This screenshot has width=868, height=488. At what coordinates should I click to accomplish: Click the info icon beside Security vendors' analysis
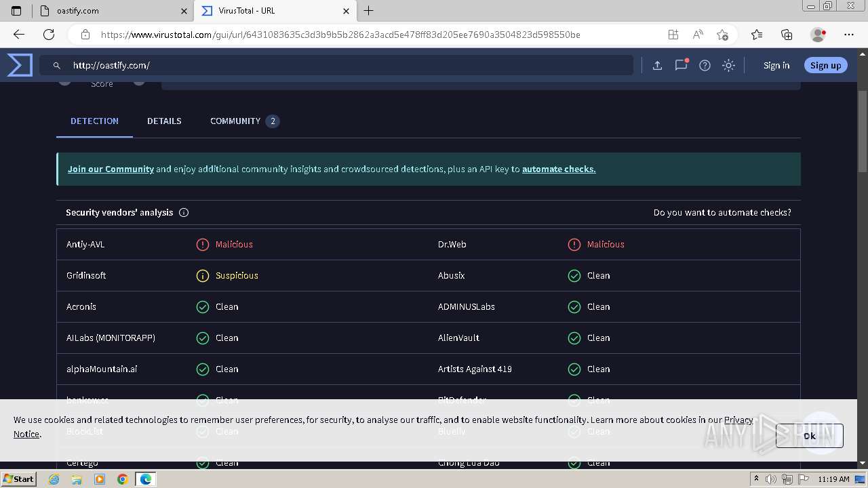point(184,212)
